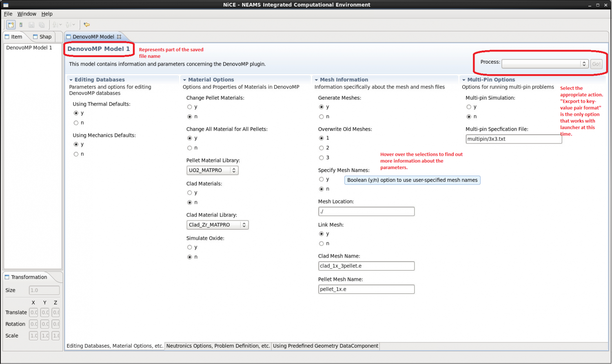Set Specify Mesh Names to n
This screenshot has height=364, width=612.
[322, 190]
